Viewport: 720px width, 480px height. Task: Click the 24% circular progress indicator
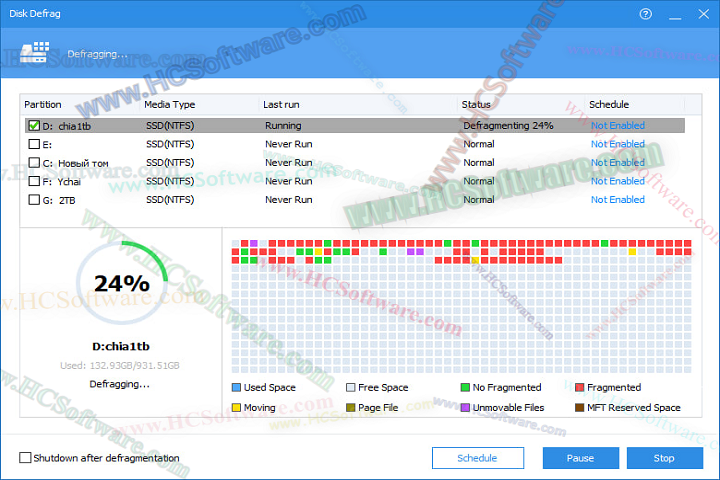tap(122, 283)
